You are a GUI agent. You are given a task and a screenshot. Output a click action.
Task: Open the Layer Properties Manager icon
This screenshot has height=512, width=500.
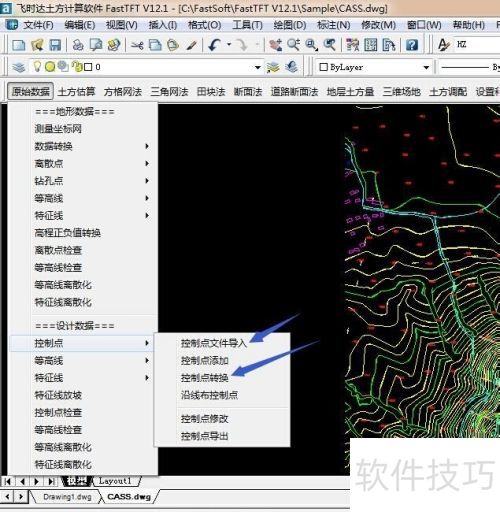click(x=19, y=67)
